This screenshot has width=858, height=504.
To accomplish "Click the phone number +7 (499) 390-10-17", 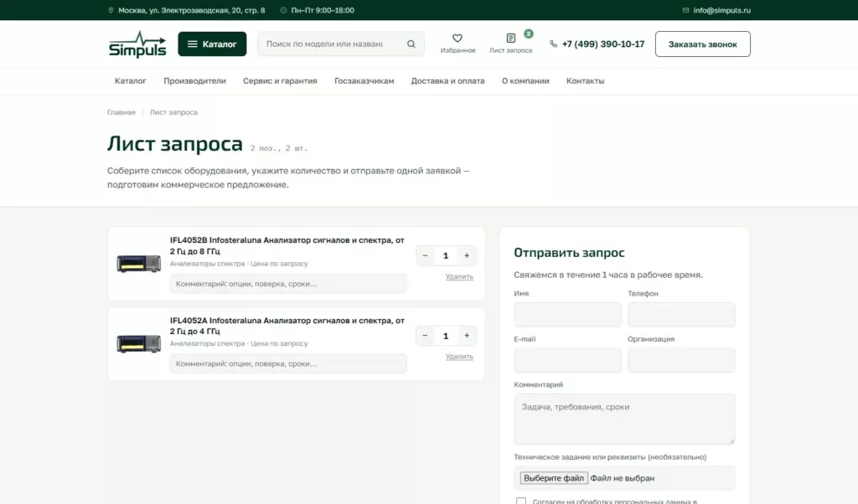I will (x=603, y=44).
